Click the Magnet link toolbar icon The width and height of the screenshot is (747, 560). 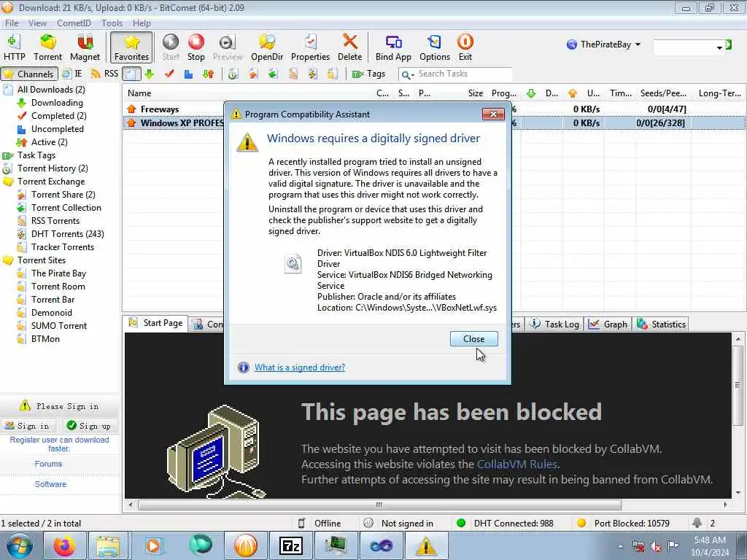click(x=85, y=47)
